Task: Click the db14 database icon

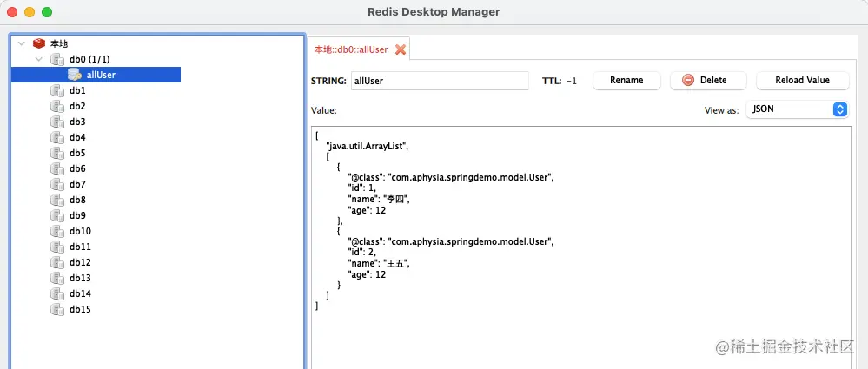Action: (57, 293)
